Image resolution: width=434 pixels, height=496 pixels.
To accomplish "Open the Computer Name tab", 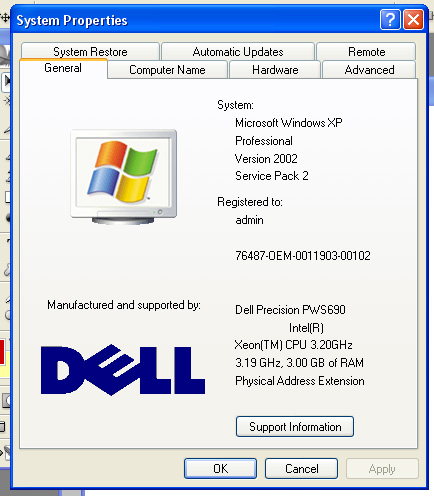I will click(x=167, y=70).
